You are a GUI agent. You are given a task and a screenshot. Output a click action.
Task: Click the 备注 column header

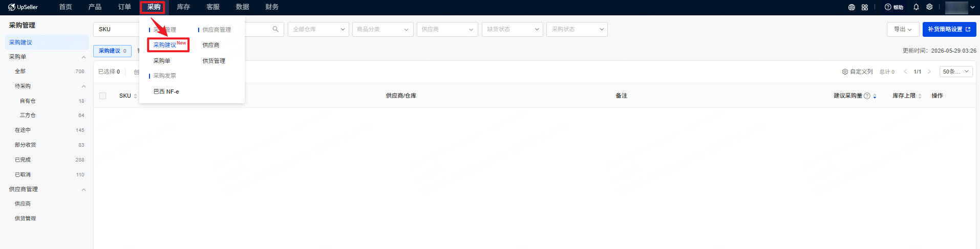[x=621, y=96]
